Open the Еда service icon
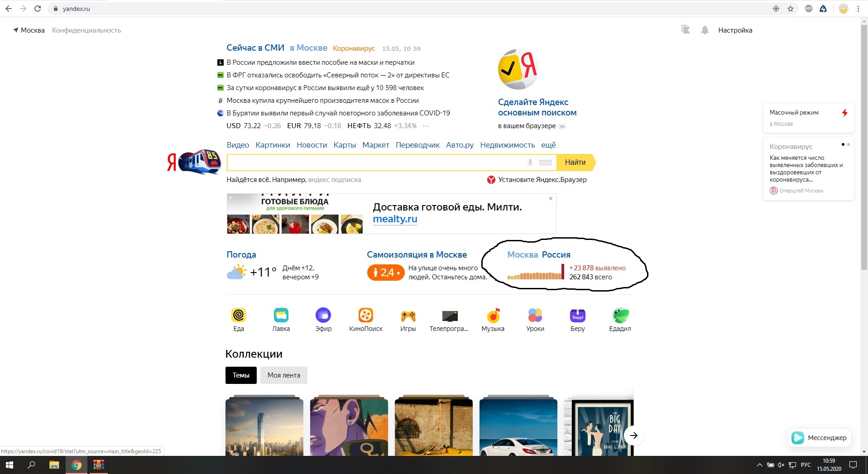 click(x=239, y=315)
